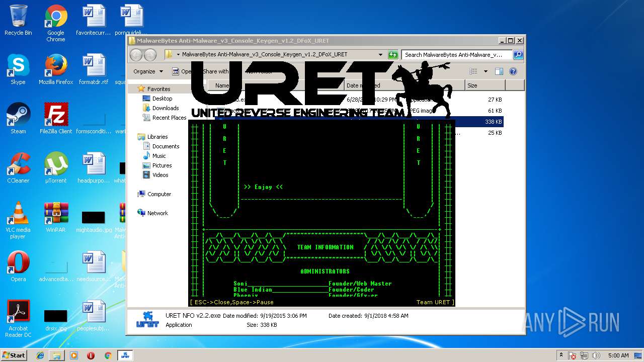The image size is (644, 362).
Task: Click the Explorer search input box
Action: (457, 54)
